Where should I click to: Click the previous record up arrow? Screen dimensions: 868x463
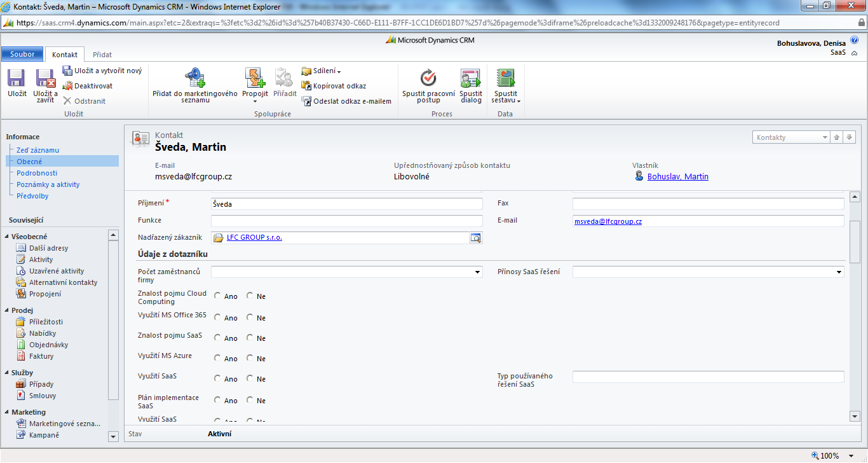[837, 137]
